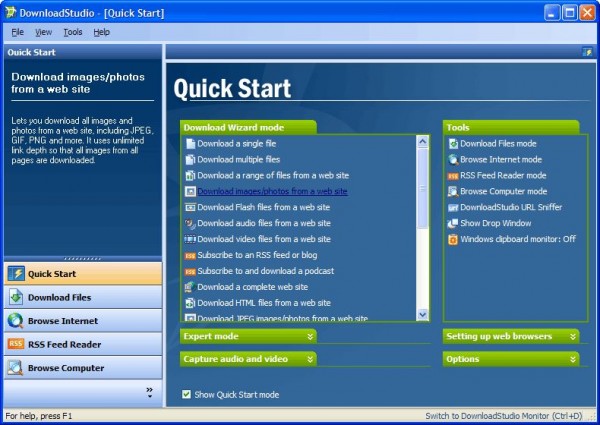Click wizard list scrollbar down arrow
This screenshot has height=425, width=600.
point(422,314)
